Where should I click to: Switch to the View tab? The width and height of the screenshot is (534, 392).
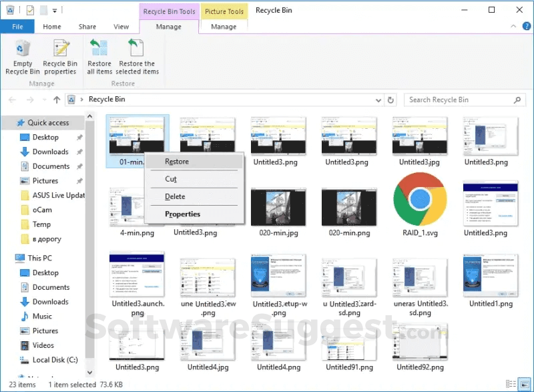(121, 26)
